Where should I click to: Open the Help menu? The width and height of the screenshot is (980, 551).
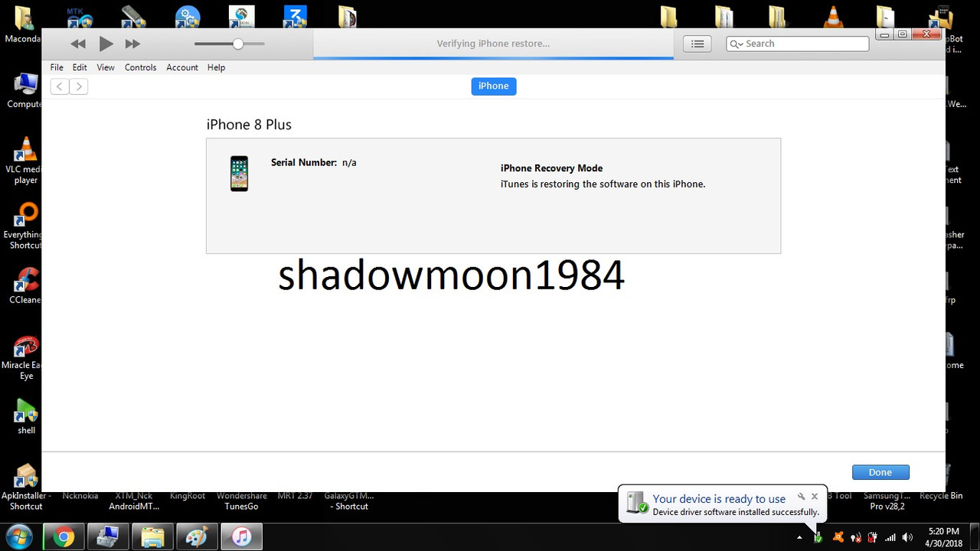216,67
